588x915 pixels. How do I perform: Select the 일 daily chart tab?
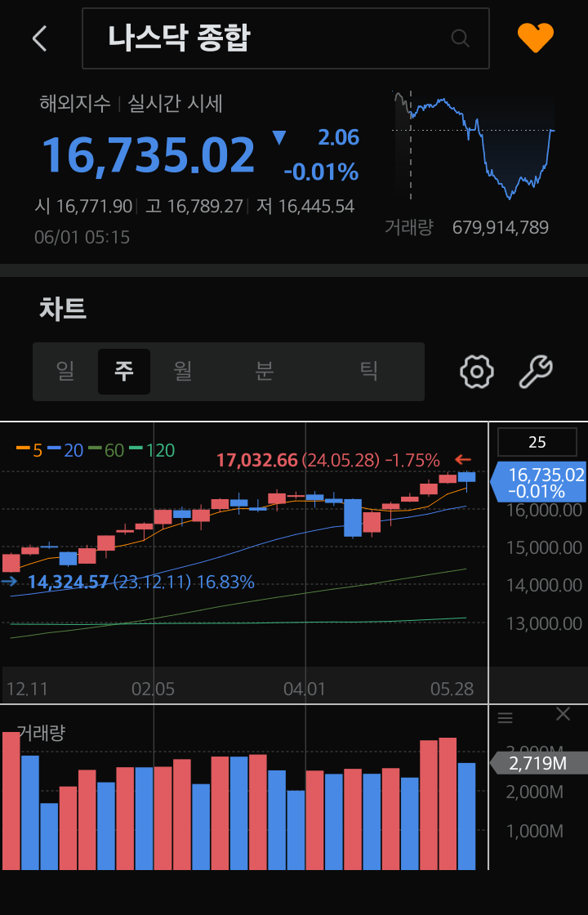pyautogui.click(x=65, y=371)
